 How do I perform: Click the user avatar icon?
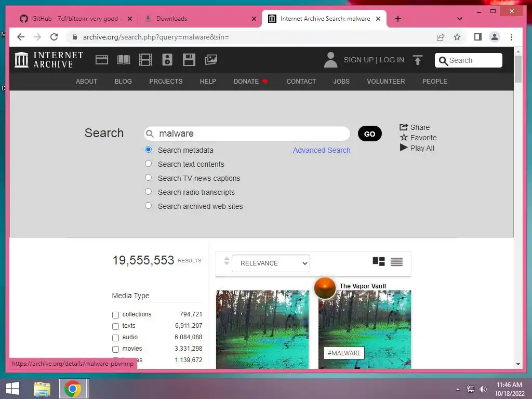(x=330, y=60)
